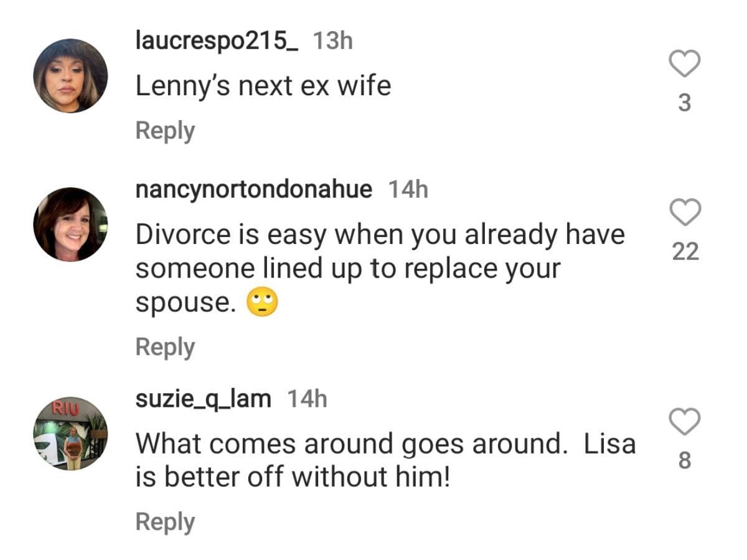Open laucrespo215_ profile picture
Image resolution: width=747 pixels, height=560 pixels.
tap(70, 76)
